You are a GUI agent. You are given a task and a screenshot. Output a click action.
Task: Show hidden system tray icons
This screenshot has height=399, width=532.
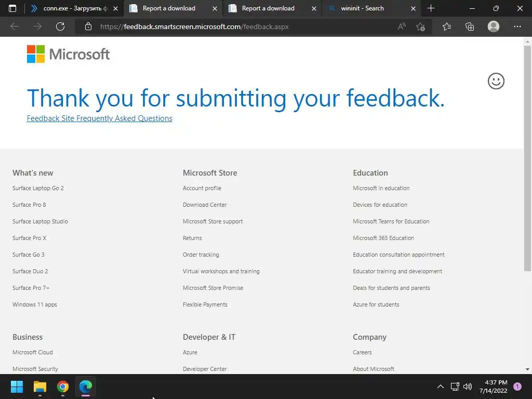point(441,387)
